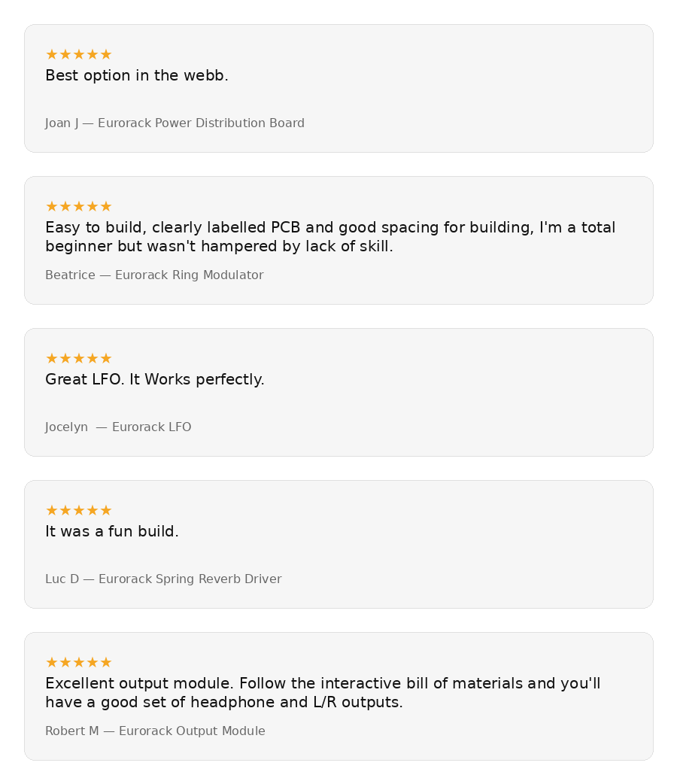
Task: Select the "Easy to build, clearly labelled PCB" review text
Action: click(x=330, y=237)
